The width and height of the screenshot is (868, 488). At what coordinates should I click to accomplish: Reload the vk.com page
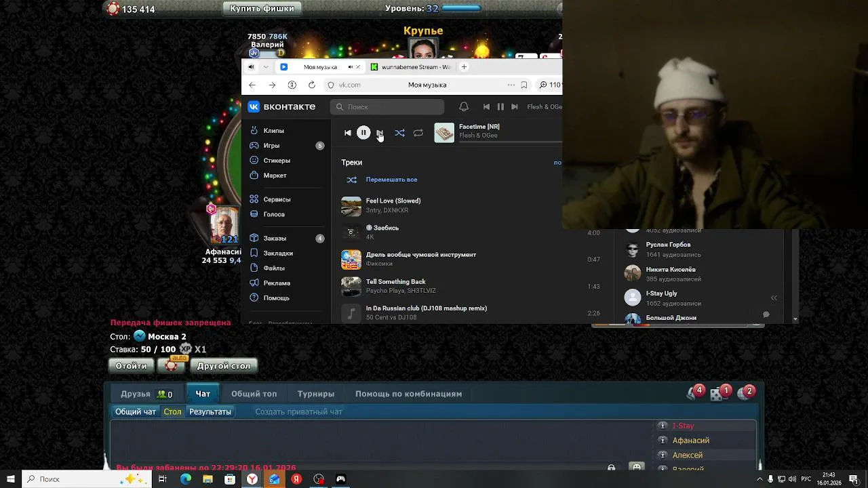click(x=312, y=85)
